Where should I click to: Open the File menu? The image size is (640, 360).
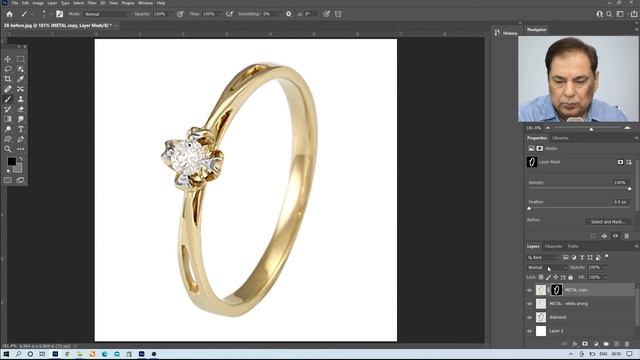coord(15,3)
